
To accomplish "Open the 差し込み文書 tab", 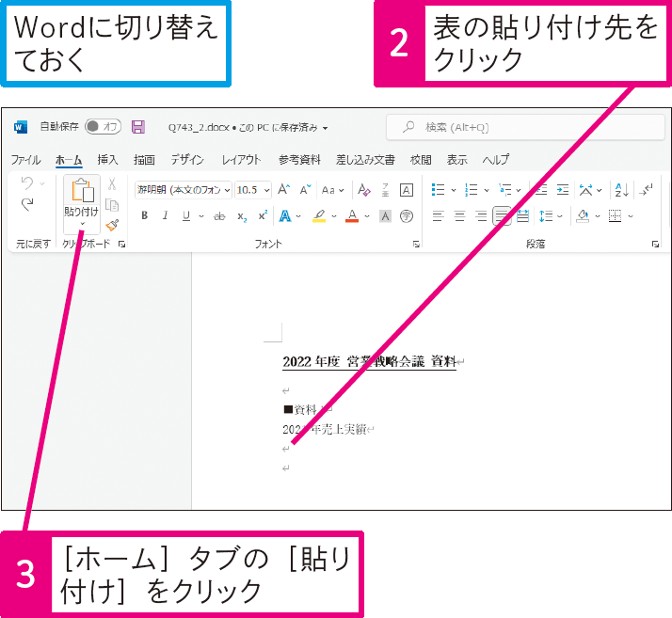I will (x=365, y=160).
